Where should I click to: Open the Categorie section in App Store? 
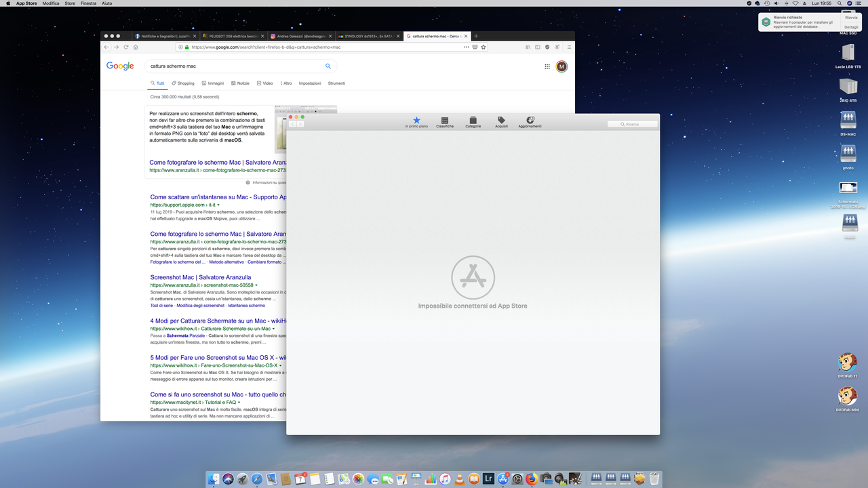[473, 122]
